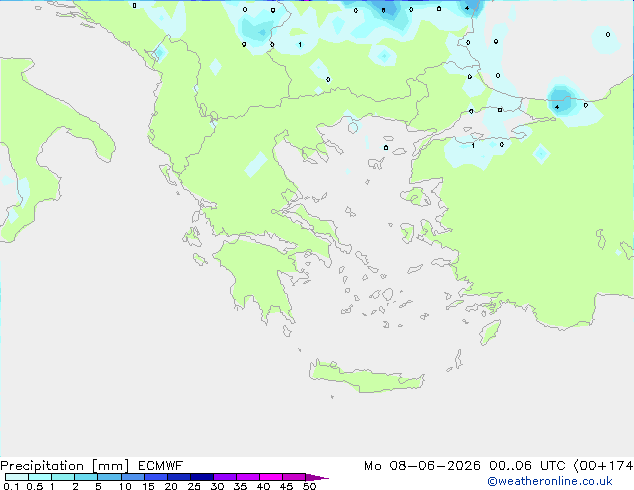634x490 pixels.
Task: Click the lightest 0.1–0.5 mm legend swatch
Action: pos(17,477)
